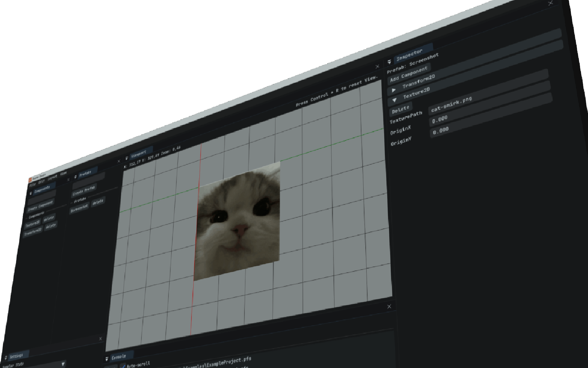This screenshot has height=368, width=588.
Task: Click the funnel icon next to Sampler State
Action: [63, 364]
